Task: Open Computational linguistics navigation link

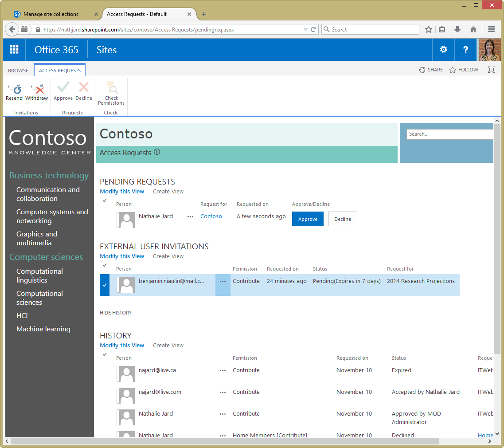Action: click(39, 276)
